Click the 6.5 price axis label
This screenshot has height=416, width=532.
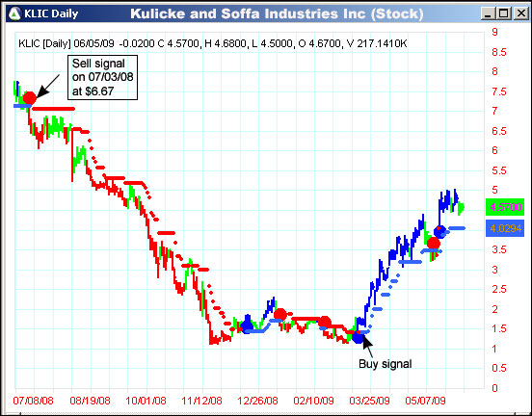pos(498,131)
